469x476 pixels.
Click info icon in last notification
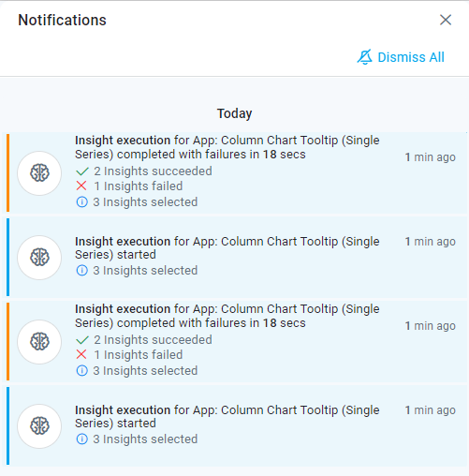tap(81, 439)
